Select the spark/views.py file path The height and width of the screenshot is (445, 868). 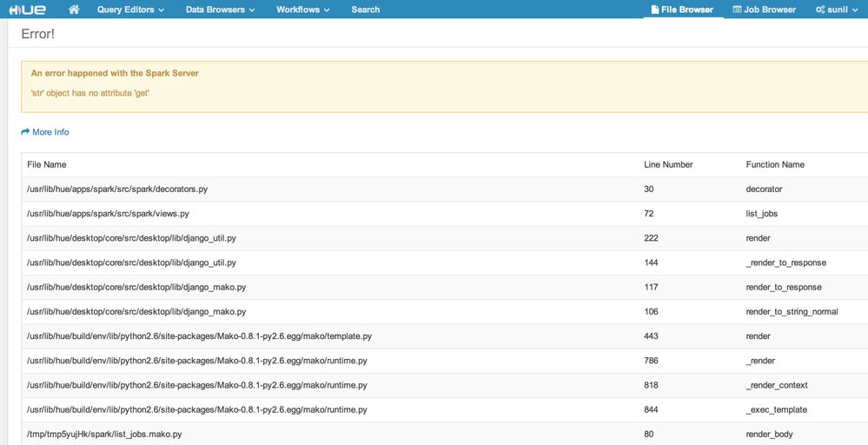click(108, 214)
